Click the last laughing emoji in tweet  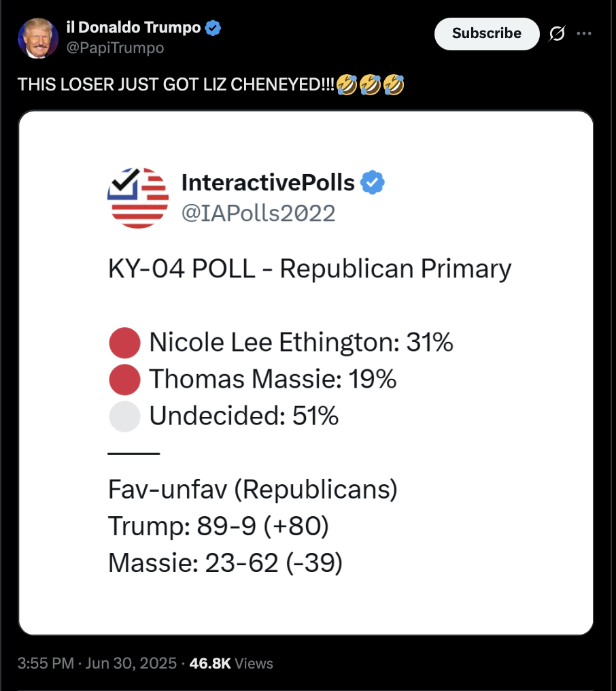pyautogui.click(x=394, y=84)
